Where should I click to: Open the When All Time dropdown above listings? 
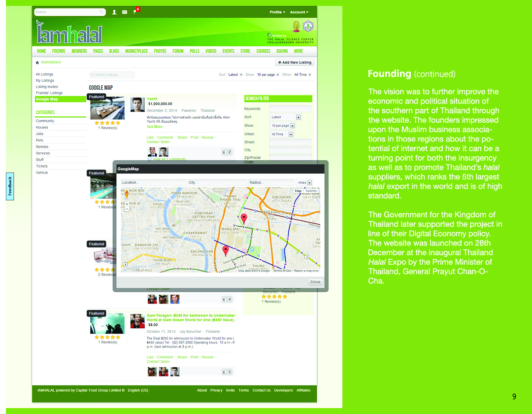coord(302,74)
